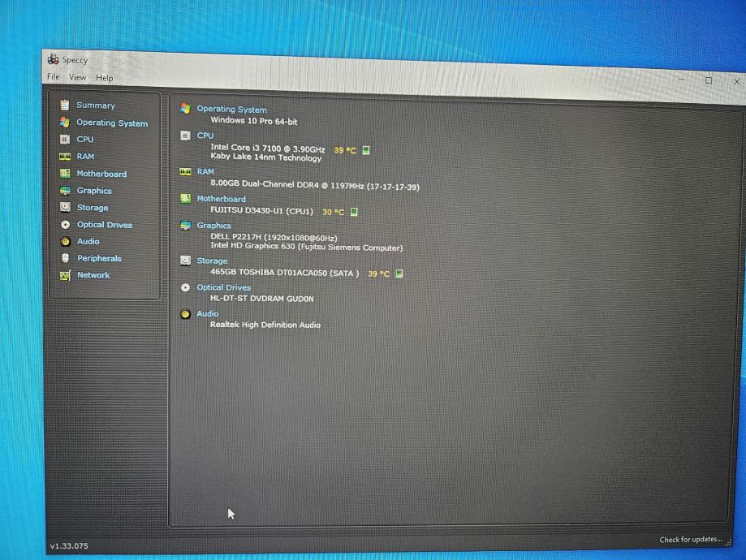Go to Motherboard section in sidebar
Screen dimensions: 746x560
click(x=101, y=174)
